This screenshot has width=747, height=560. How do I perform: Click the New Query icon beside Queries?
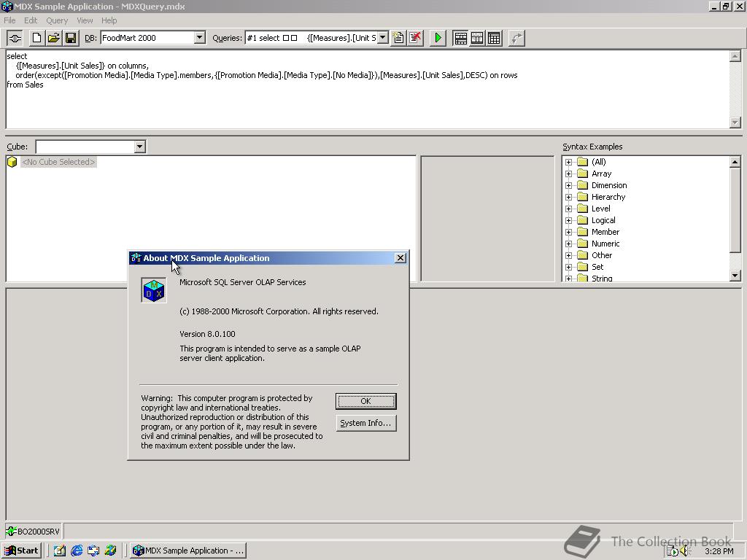(398, 38)
